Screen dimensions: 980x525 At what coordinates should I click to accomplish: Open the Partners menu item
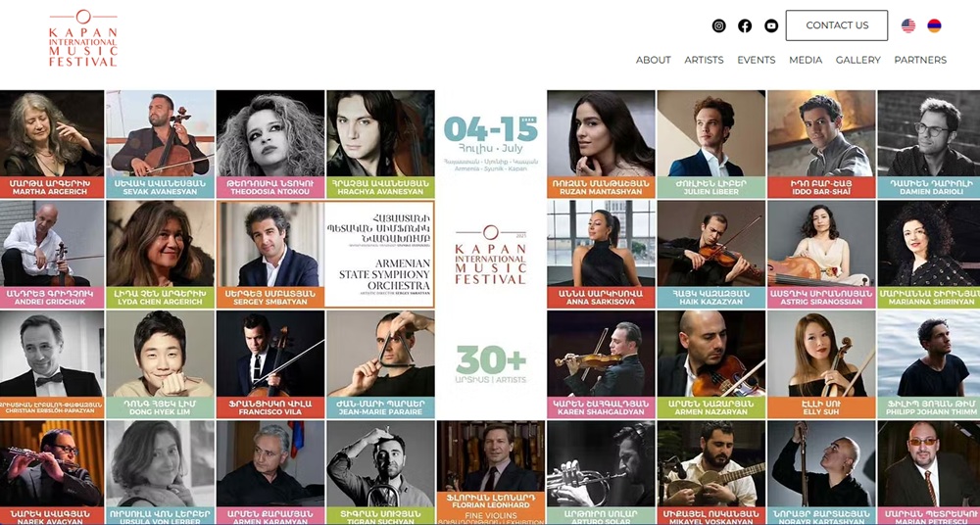[x=920, y=60]
